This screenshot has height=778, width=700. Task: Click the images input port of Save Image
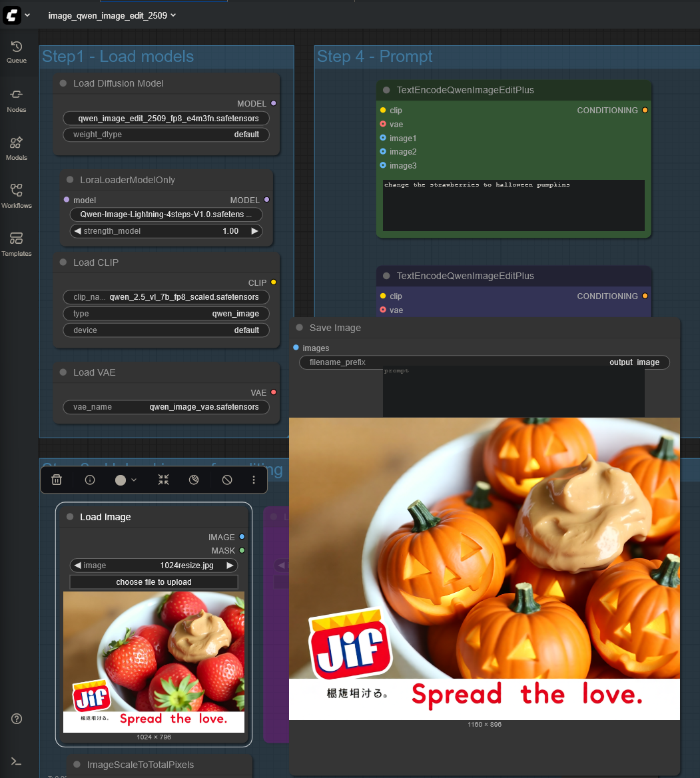coord(296,347)
